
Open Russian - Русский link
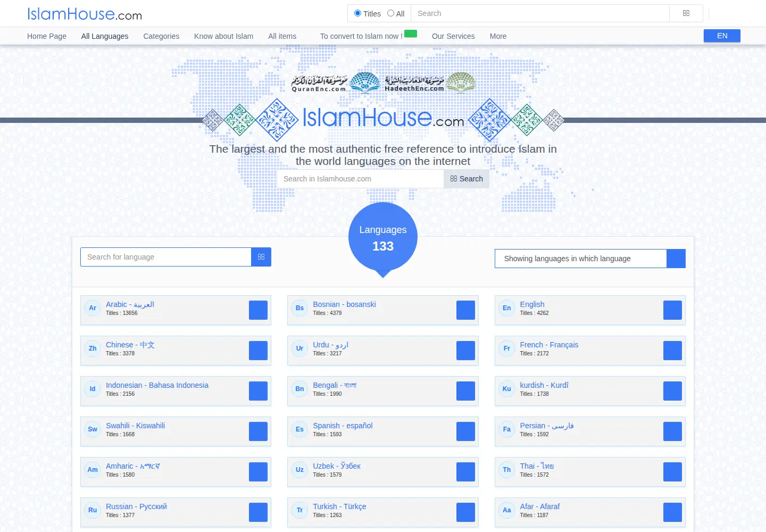tap(136, 506)
